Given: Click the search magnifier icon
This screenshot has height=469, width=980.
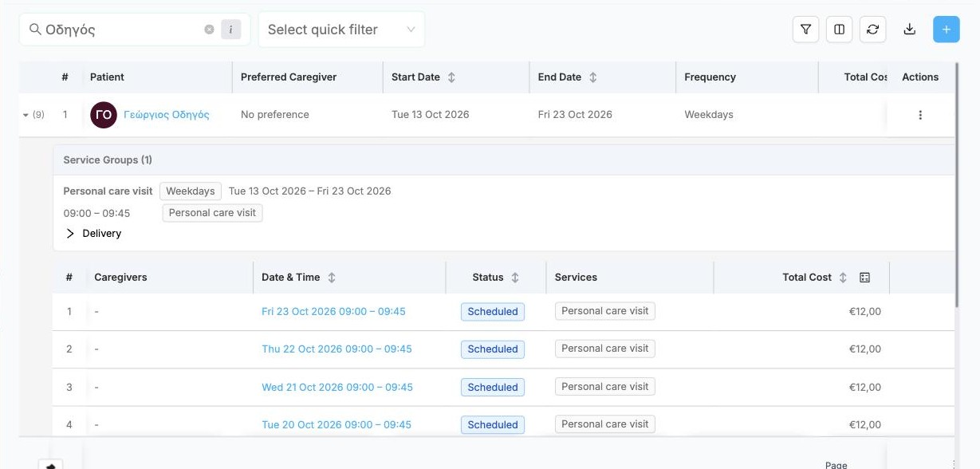Looking at the screenshot, I should point(35,30).
